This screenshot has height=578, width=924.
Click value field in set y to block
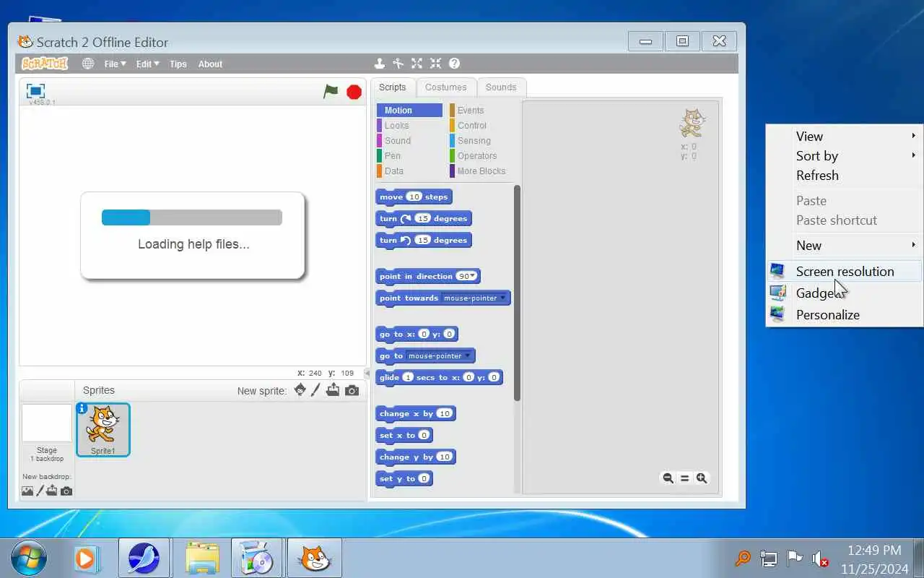424,478
